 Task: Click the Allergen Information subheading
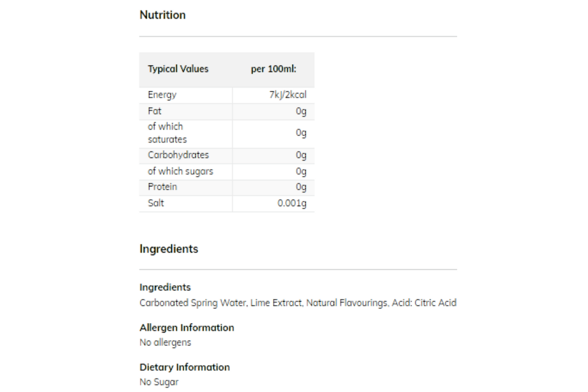187,328
